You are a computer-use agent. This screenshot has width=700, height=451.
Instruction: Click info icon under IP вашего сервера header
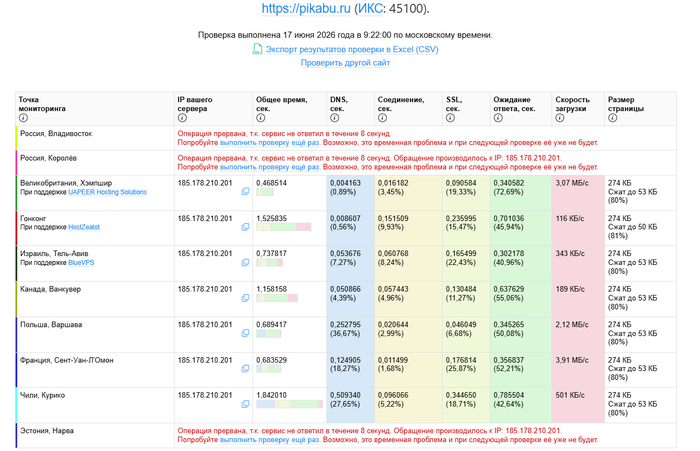pyautogui.click(x=182, y=118)
